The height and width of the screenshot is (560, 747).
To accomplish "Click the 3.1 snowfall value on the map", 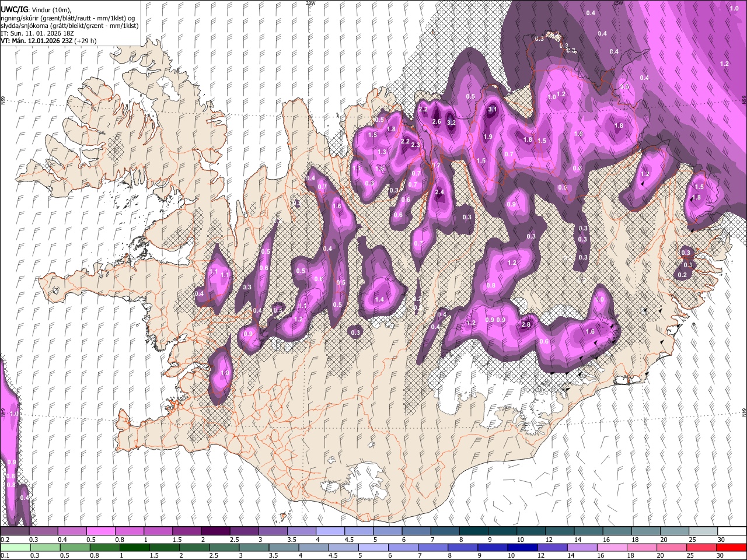I will pyautogui.click(x=492, y=109).
